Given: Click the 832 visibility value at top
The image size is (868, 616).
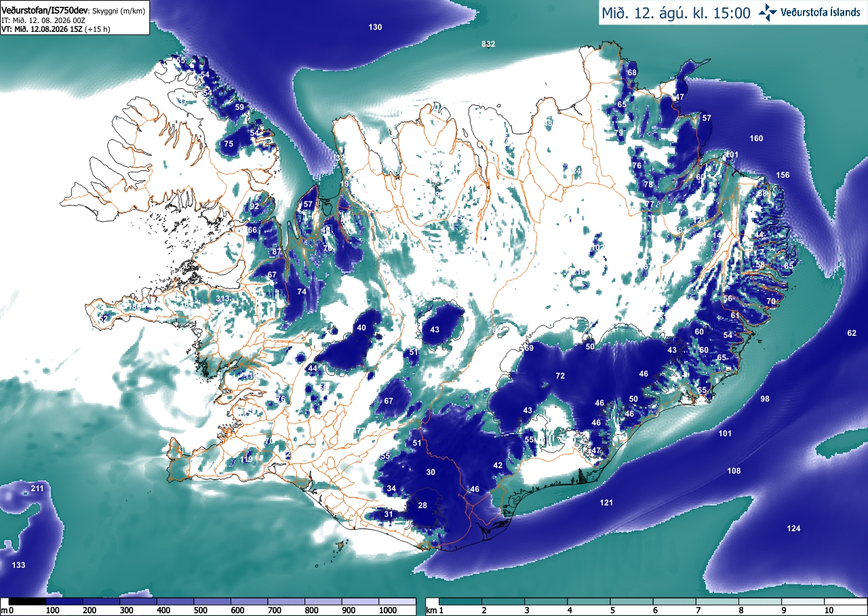Looking at the screenshot, I should 488,44.
